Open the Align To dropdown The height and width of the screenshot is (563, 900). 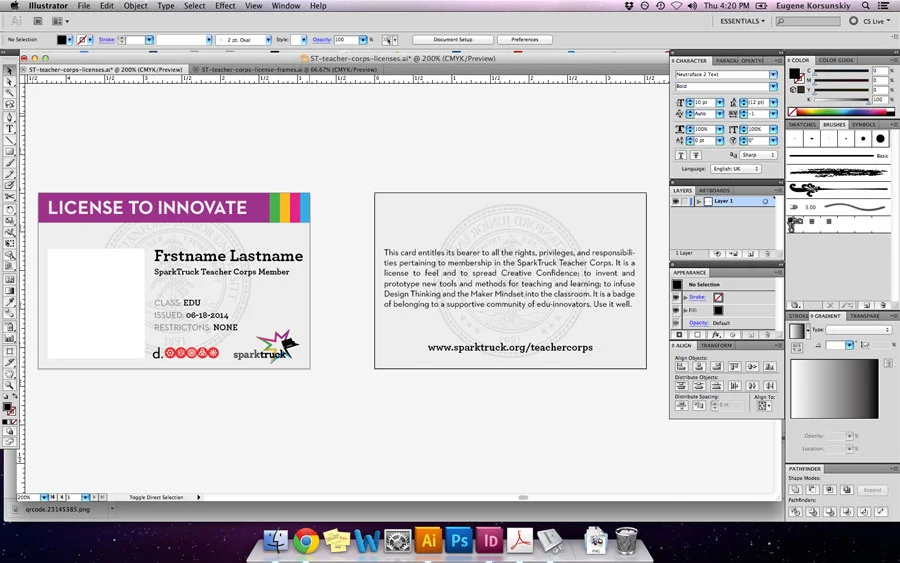(x=764, y=406)
